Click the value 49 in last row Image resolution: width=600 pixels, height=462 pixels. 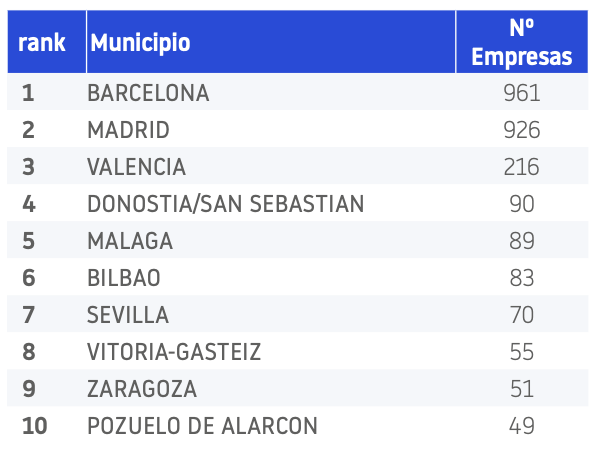(522, 426)
